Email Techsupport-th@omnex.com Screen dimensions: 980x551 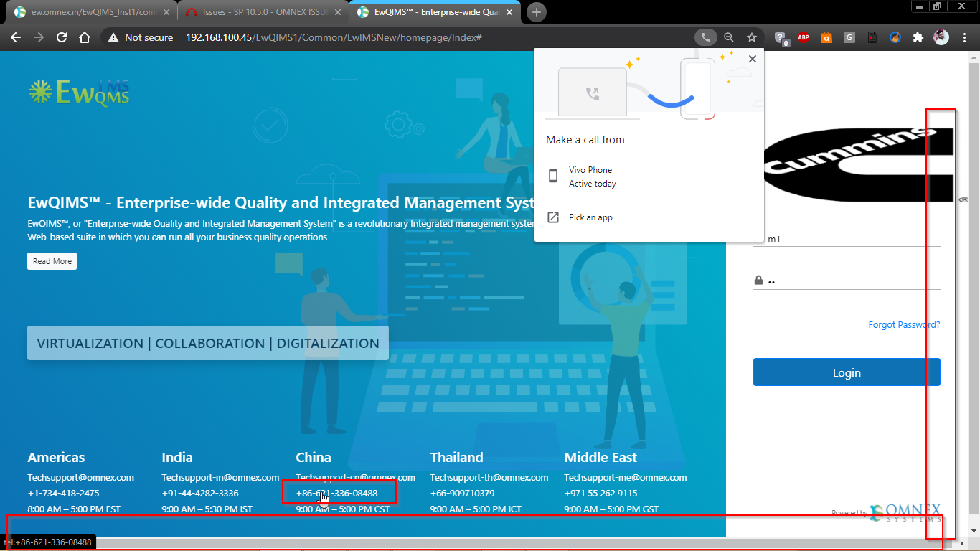click(x=489, y=477)
